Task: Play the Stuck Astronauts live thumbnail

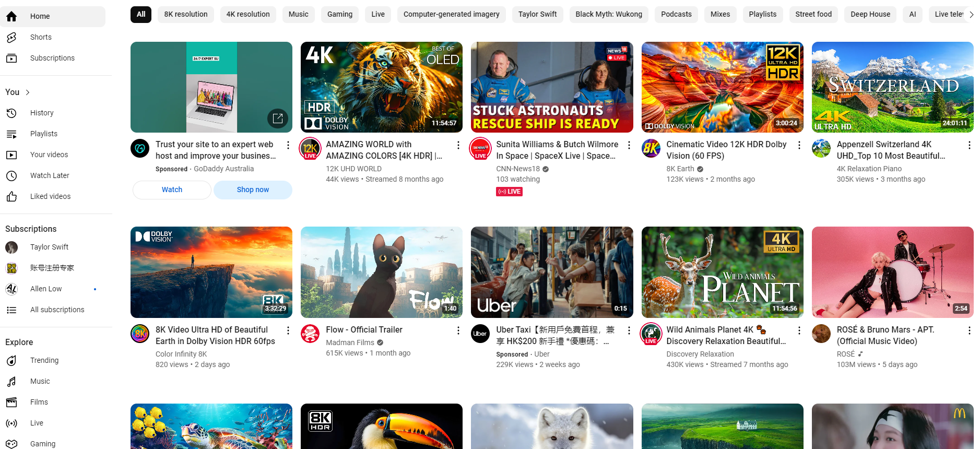Action: pyautogui.click(x=552, y=87)
